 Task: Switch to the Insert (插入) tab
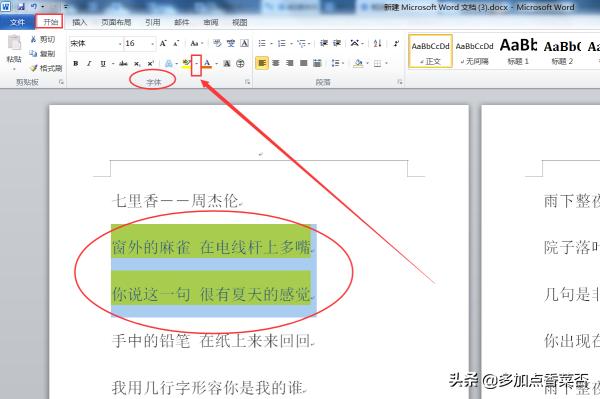(x=80, y=23)
